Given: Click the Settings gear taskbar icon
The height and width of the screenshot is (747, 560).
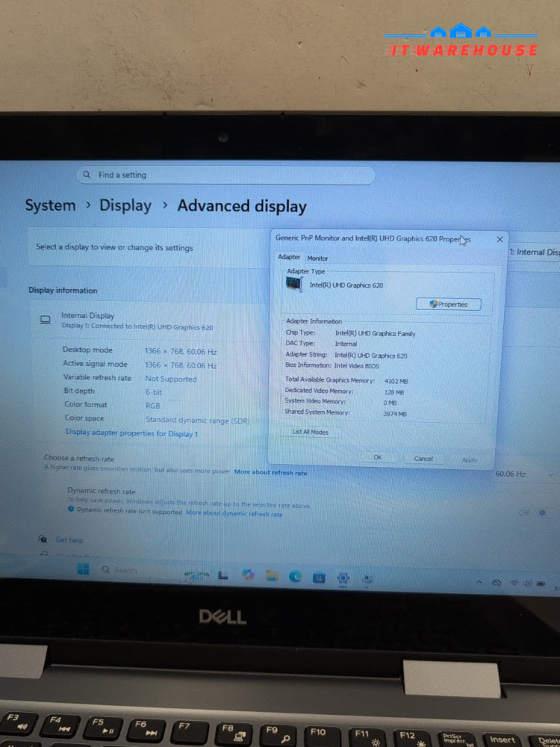Looking at the screenshot, I should click(x=343, y=578).
